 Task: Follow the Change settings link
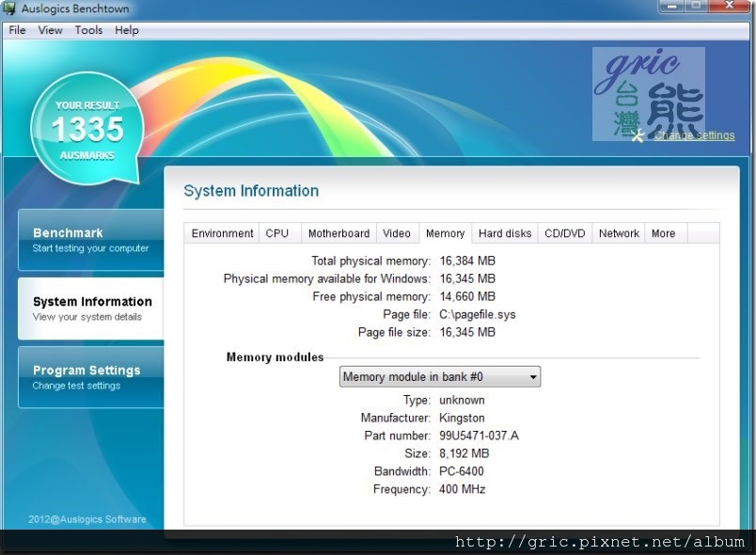694,135
